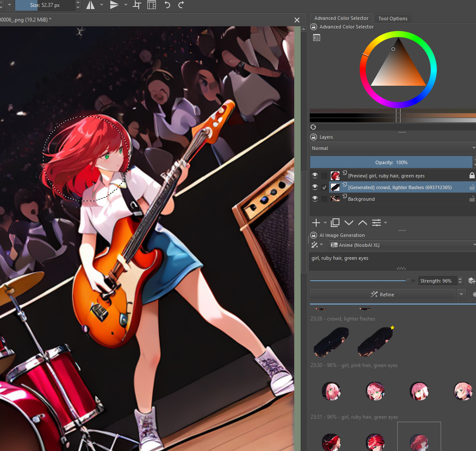Expand the layer properties dropdown arrow
This screenshot has height=451, width=476.
[x=386, y=223]
